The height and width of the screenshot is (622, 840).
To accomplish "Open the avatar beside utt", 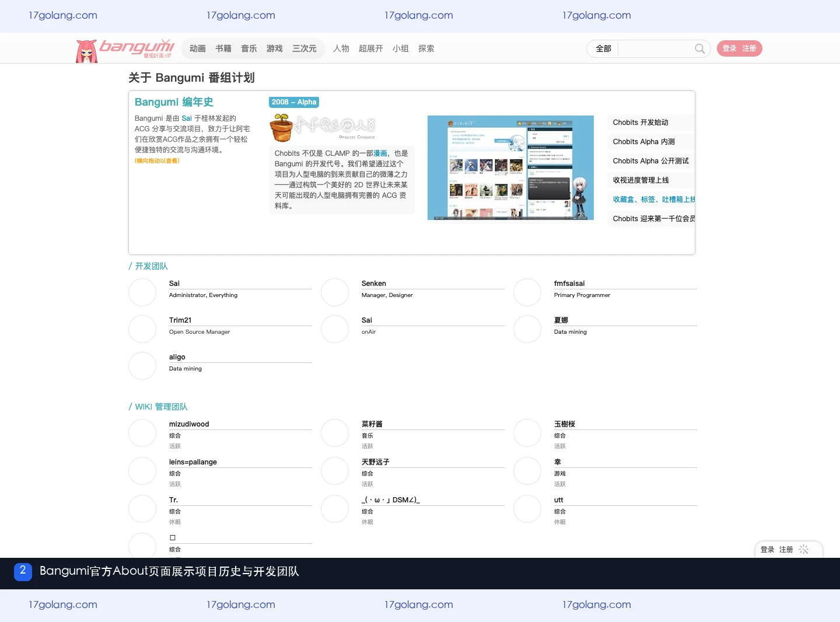I will [x=527, y=509].
